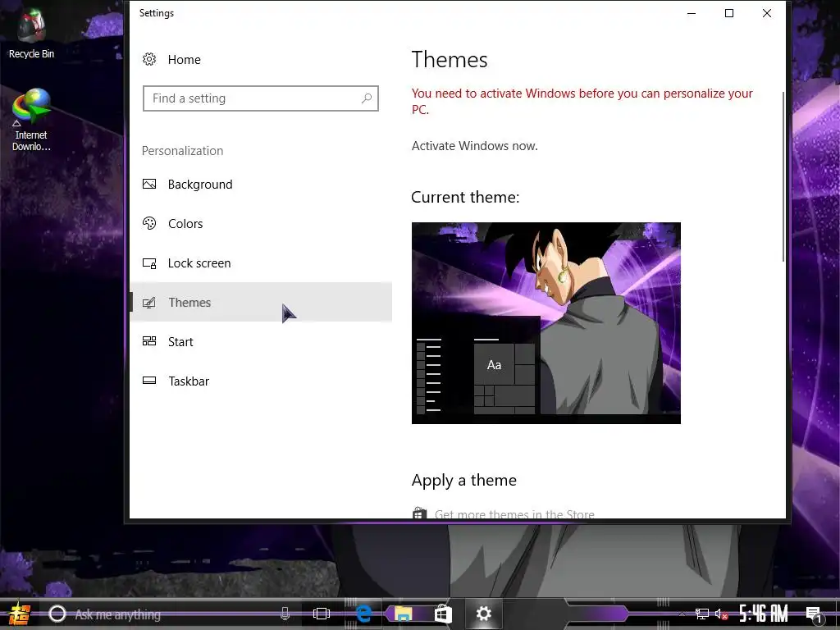Click the Cortana circle icon

coord(57,614)
